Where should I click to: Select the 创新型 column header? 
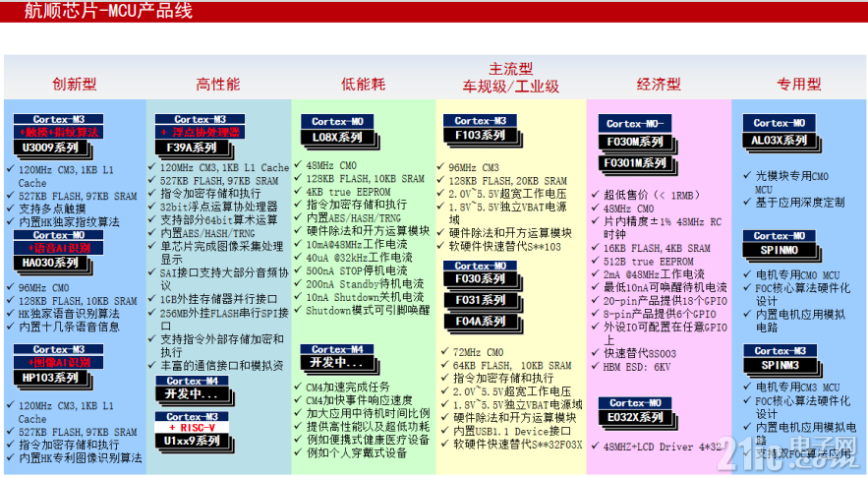[74, 85]
